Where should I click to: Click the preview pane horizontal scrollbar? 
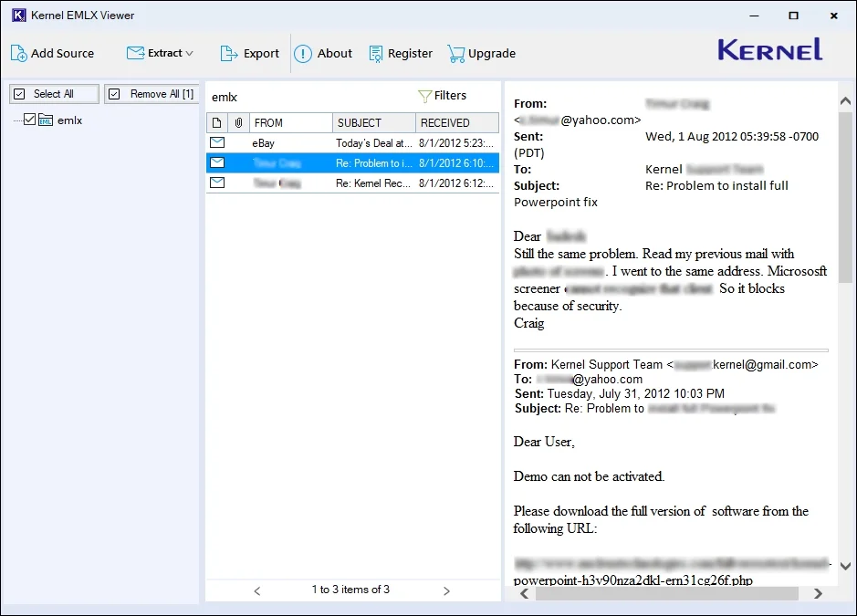point(666,594)
